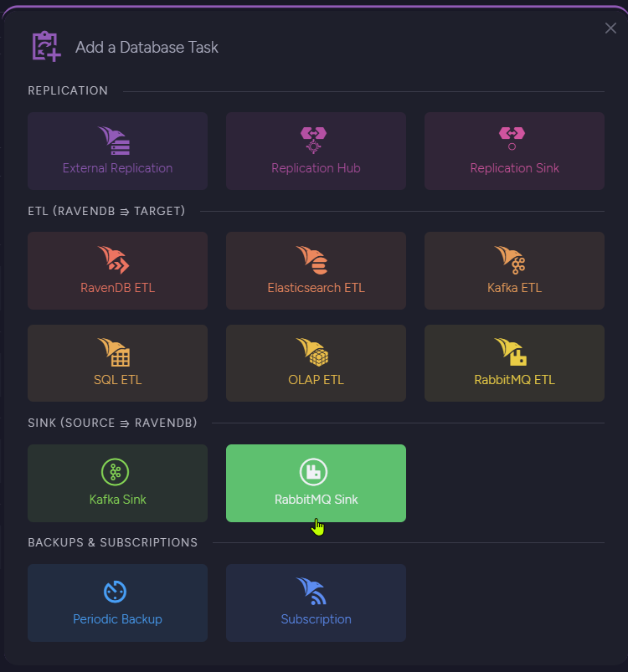Viewport: 628px width, 672px height.
Task: Select Periodic Backup label
Action: pos(117,619)
